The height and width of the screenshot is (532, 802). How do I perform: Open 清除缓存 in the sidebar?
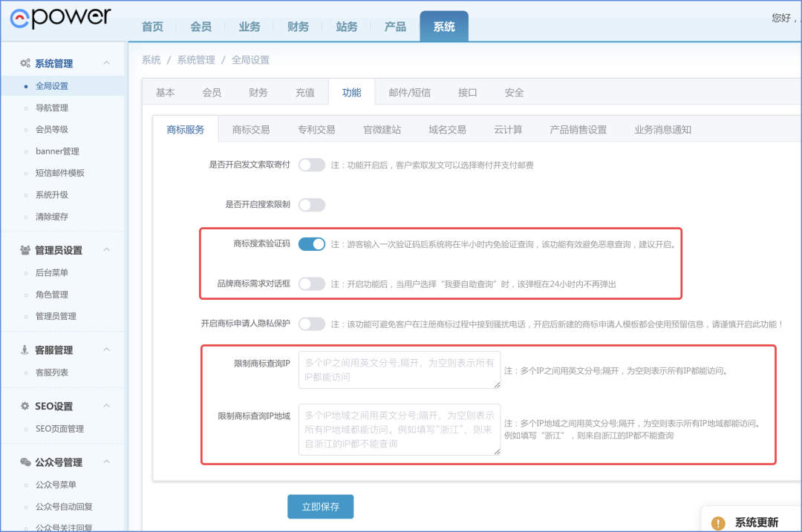(52, 217)
